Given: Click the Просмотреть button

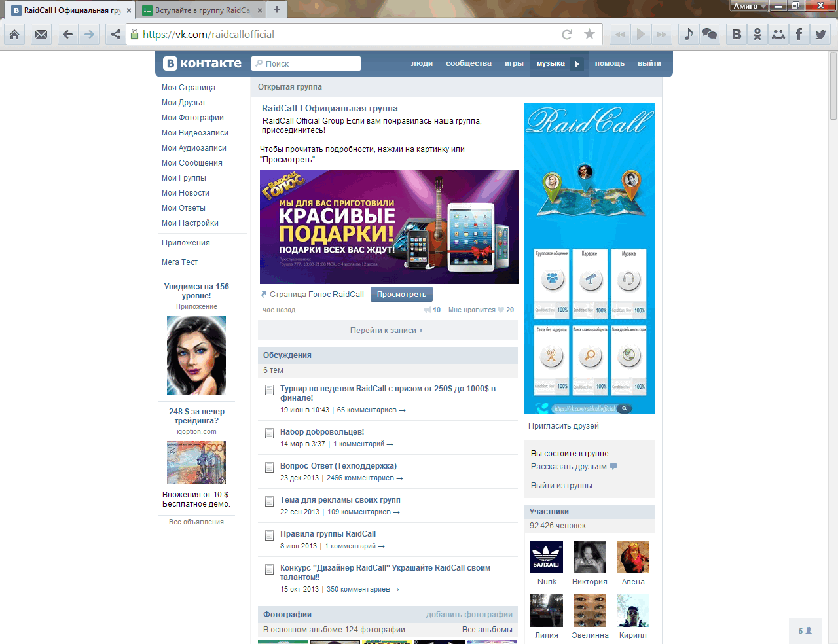Looking at the screenshot, I should (x=401, y=295).
